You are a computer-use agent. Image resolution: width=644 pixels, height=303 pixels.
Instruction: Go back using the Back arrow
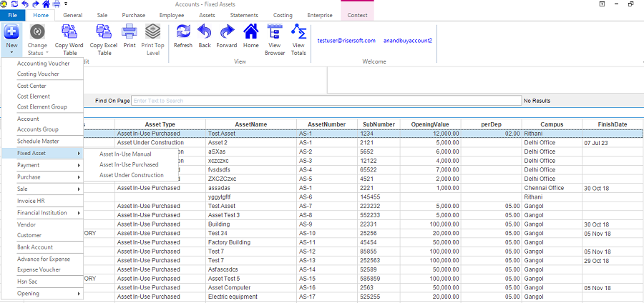205,36
